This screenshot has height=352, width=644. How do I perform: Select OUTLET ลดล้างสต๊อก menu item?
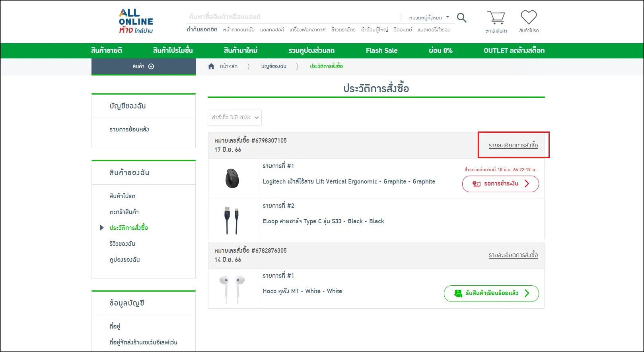click(514, 50)
